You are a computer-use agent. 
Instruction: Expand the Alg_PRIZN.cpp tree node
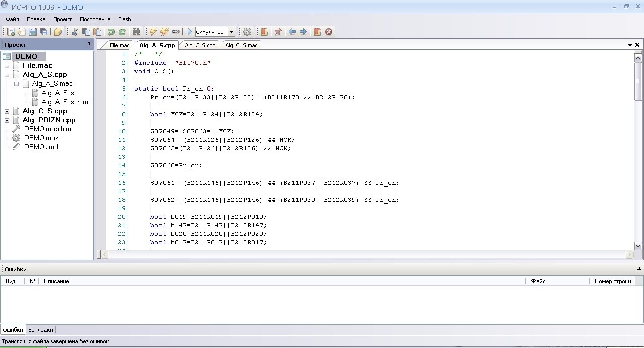(x=7, y=120)
